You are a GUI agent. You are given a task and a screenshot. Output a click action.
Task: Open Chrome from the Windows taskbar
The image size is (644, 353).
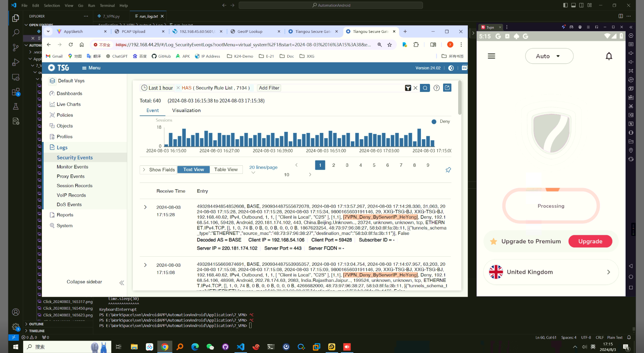coord(165,347)
